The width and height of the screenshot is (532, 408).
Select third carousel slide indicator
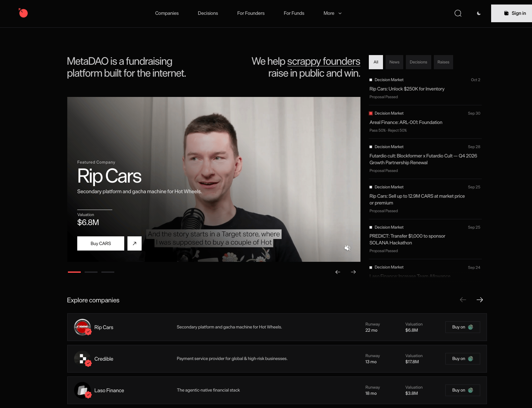[108, 272]
